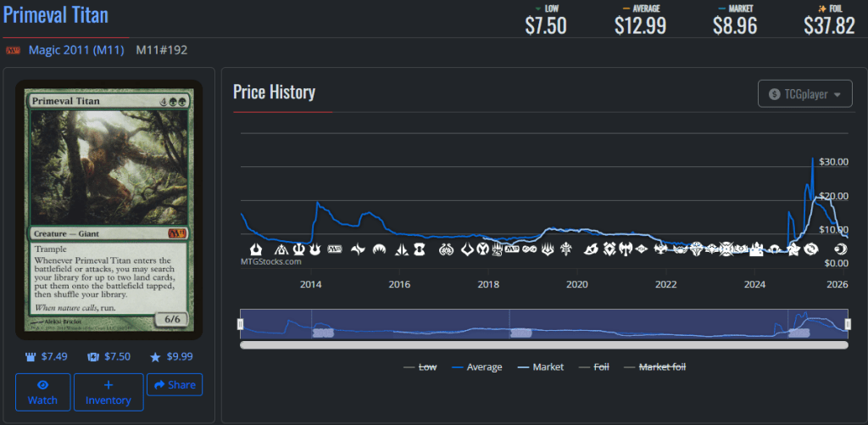
Task: Click the cards icon beside $7.50
Action: pyautogui.click(x=94, y=357)
